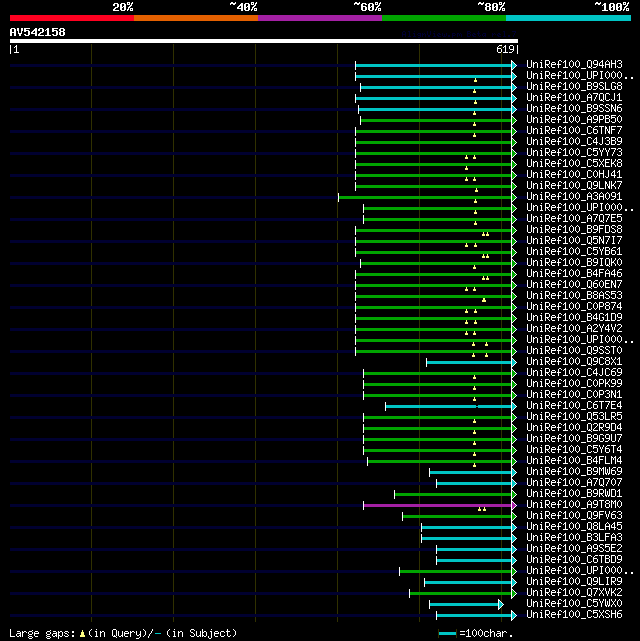This screenshot has width=640, height=641.
Task: Click the UniRef100_Q53LR5 hit name
Action: 574,417
